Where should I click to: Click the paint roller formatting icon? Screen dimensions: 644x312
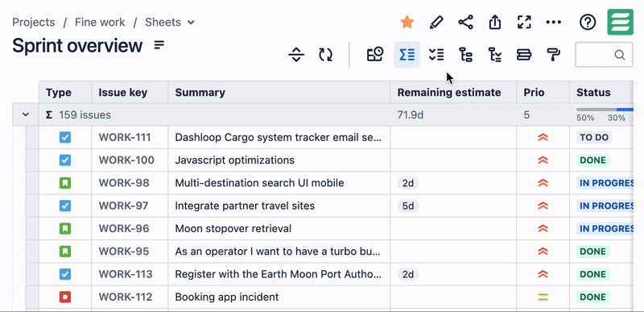553,55
